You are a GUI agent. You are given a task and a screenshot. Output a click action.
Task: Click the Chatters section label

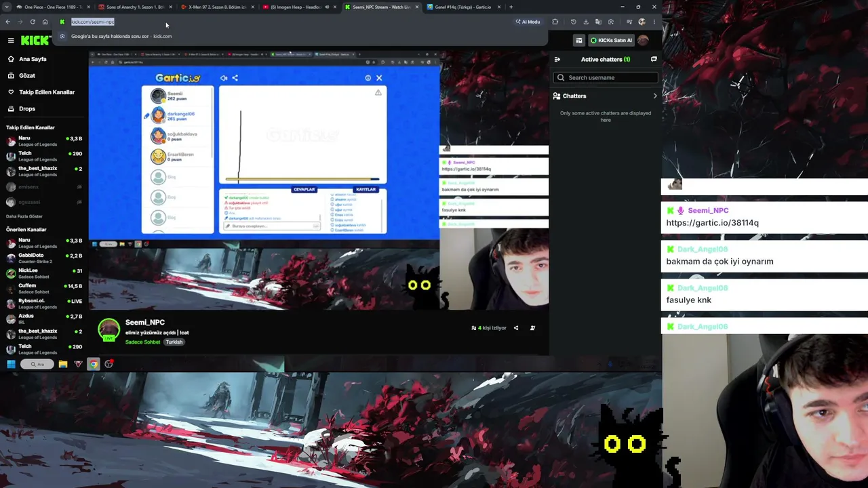[574, 96]
